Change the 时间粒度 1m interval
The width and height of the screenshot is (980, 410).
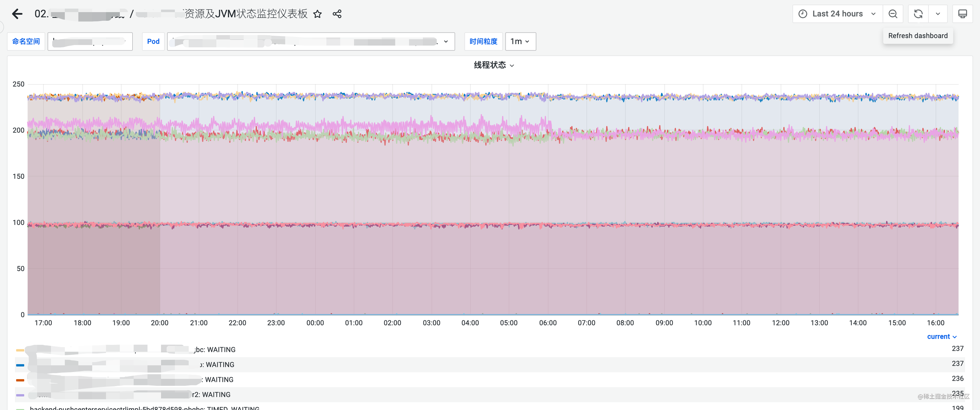point(520,42)
